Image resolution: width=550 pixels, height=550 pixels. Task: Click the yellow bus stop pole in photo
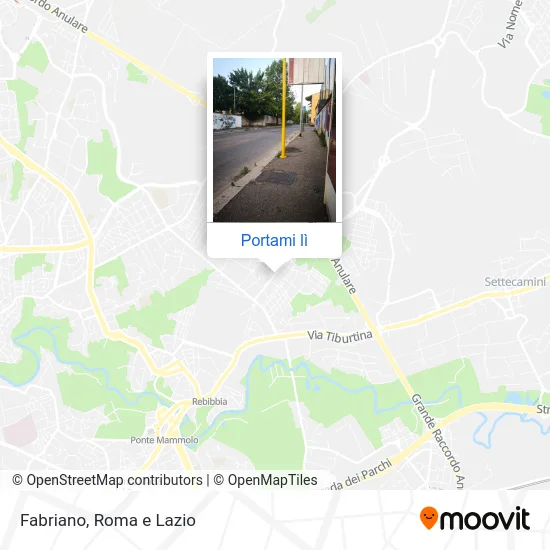(x=283, y=108)
